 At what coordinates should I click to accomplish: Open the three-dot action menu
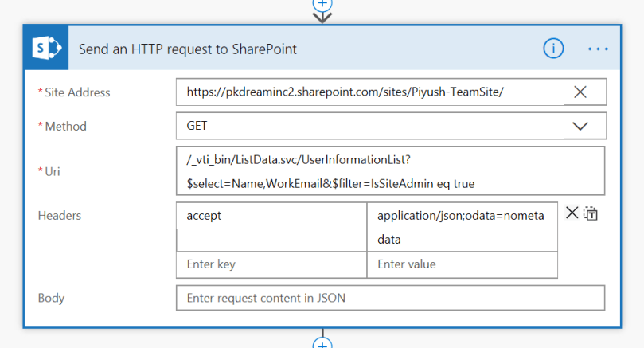[x=598, y=49]
